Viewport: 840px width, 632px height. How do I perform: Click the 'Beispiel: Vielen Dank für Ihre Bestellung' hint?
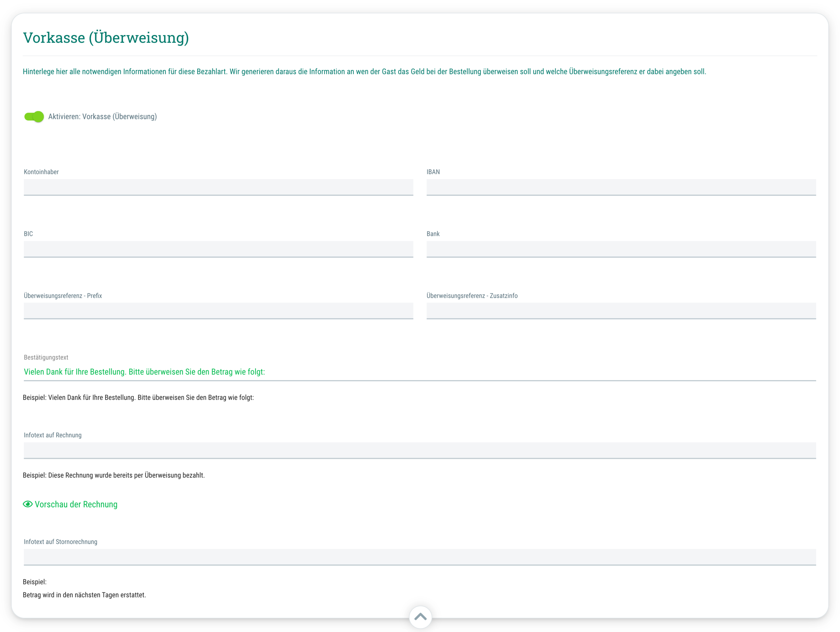pyautogui.click(x=138, y=398)
